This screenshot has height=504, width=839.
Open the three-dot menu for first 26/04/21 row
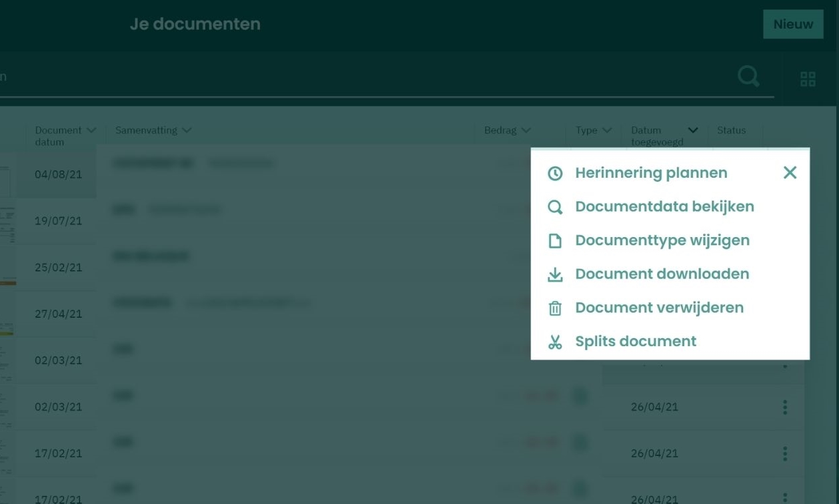(x=785, y=407)
